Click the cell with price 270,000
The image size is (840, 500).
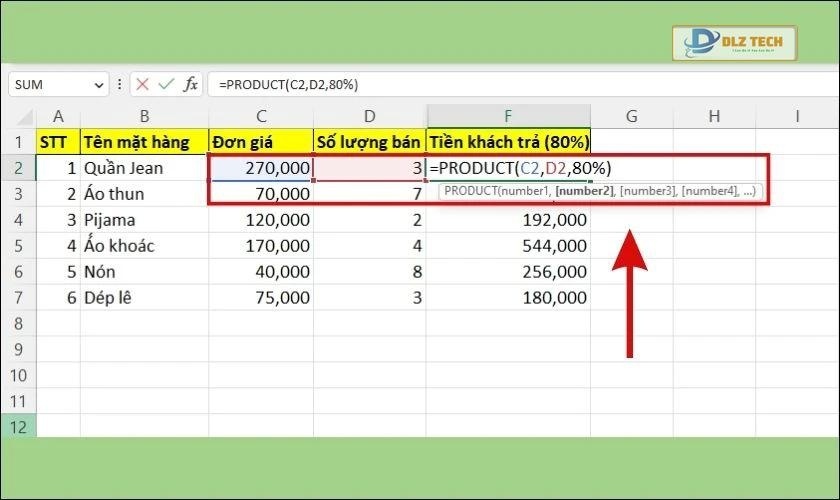(x=261, y=168)
